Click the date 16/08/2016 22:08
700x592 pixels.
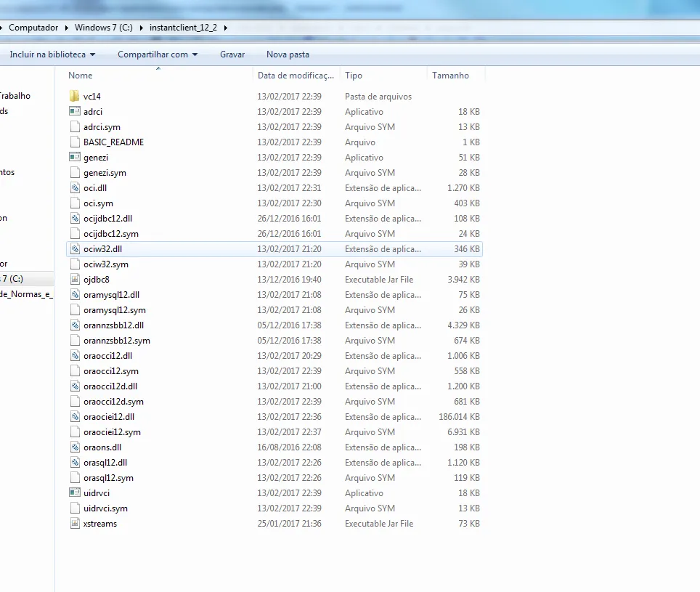[289, 447]
